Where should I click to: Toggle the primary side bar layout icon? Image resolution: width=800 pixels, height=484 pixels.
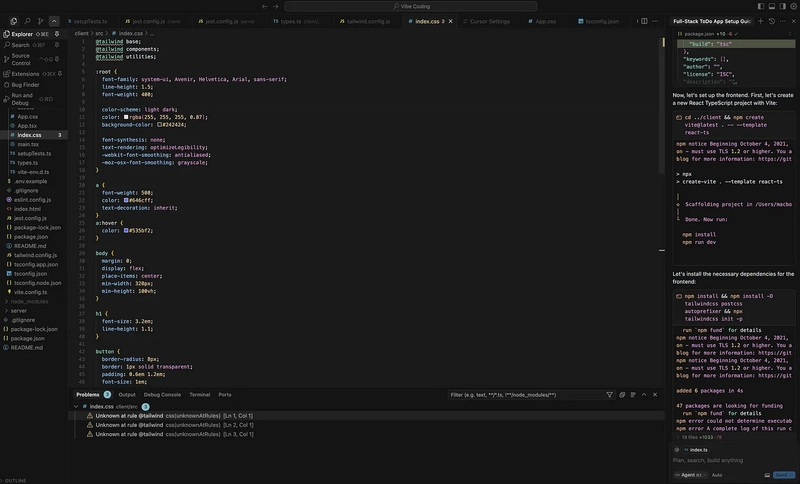(761, 6)
